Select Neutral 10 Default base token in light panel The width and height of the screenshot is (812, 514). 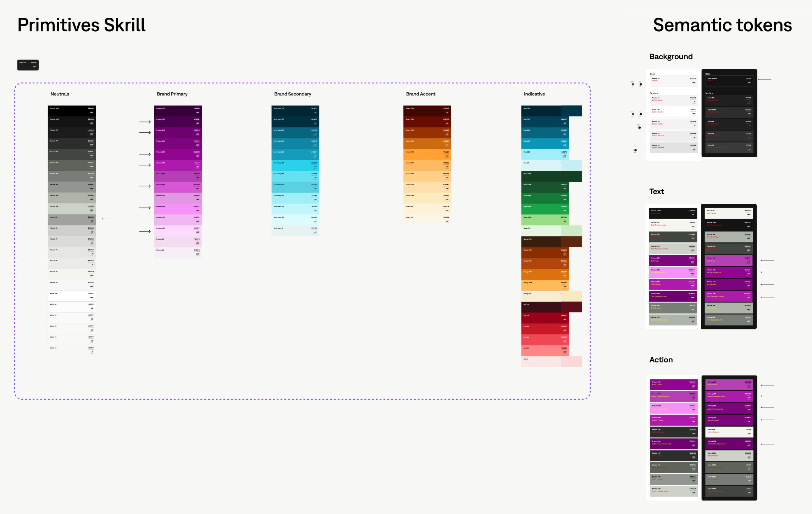click(674, 81)
